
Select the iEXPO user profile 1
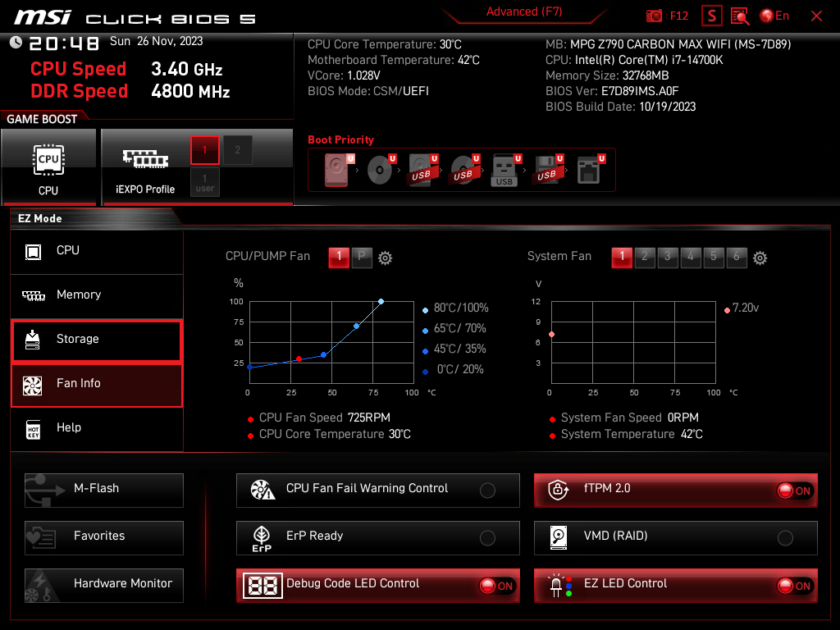tap(204, 182)
